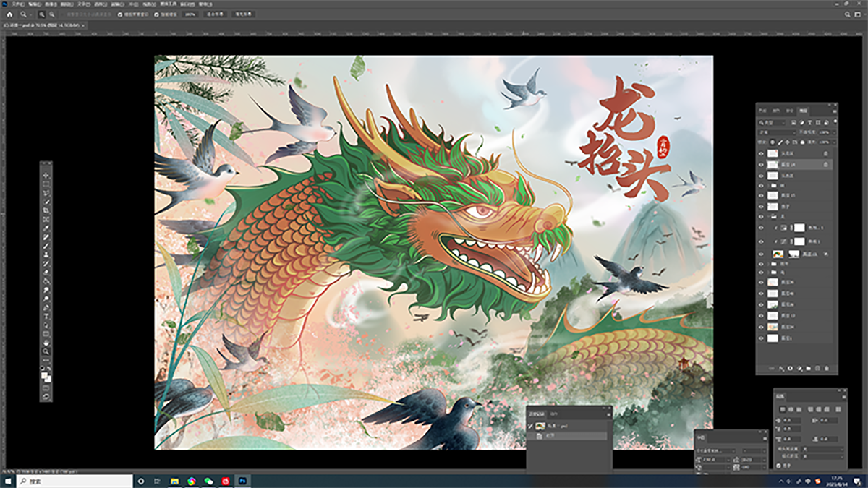Toggle Quick Mask mode in the toolbox
Screen dimensions: 868x488
pyautogui.click(x=46, y=389)
